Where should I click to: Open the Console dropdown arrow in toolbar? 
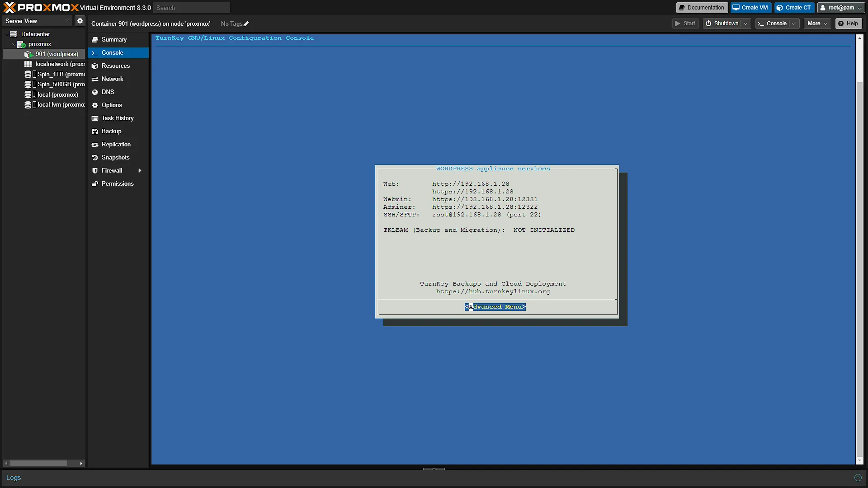tap(794, 23)
